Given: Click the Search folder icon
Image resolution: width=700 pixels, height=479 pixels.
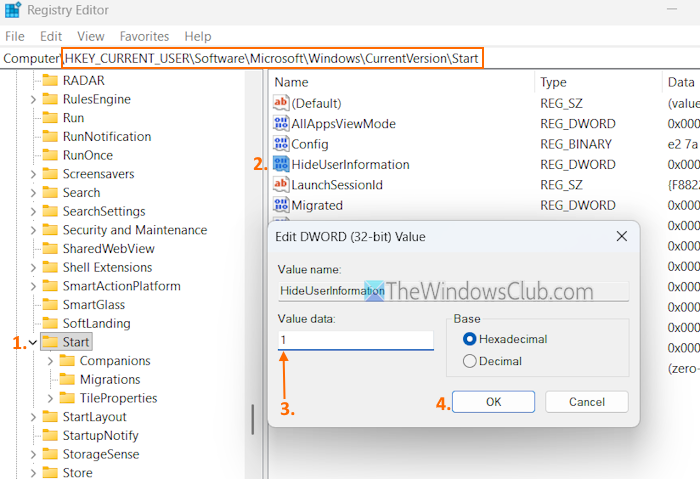Looking at the screenshot, I should 50,192.
